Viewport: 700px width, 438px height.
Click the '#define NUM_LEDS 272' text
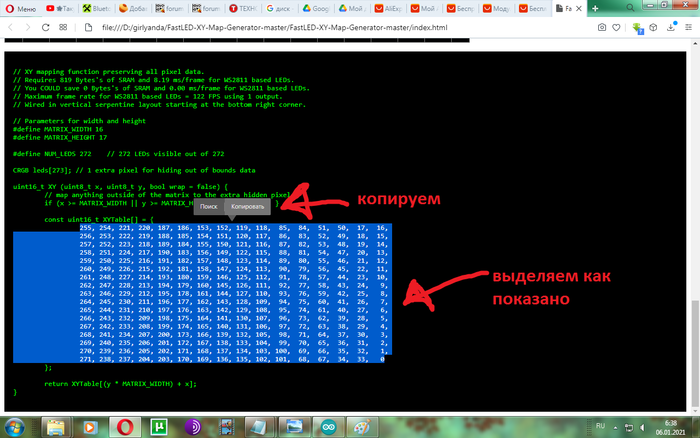point(52,154)
